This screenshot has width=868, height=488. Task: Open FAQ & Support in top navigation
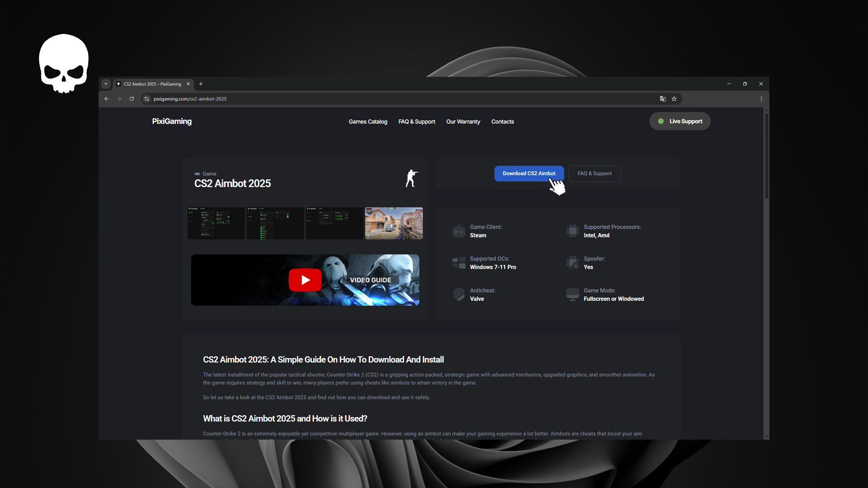point(417,122)
